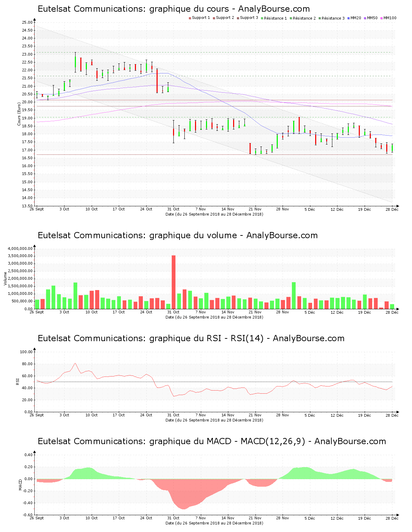Click the 'Volume' y-axis label

tap(5, 279)
